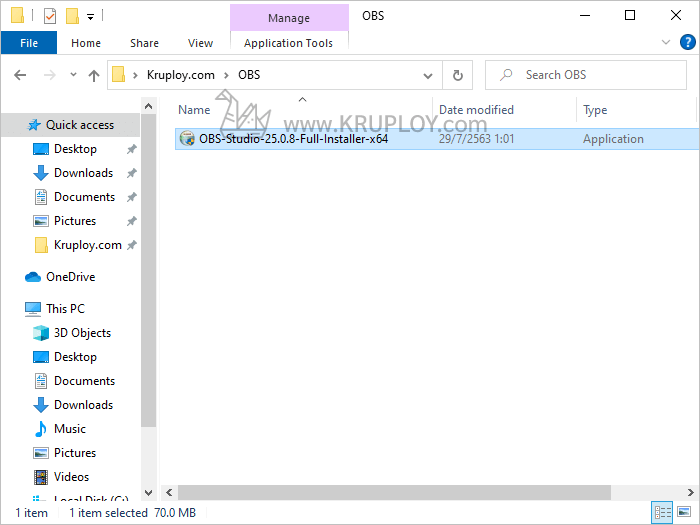Open the address bar history dropdown
This screenshot has height=525, width=700.
click(x=428, y=75)
